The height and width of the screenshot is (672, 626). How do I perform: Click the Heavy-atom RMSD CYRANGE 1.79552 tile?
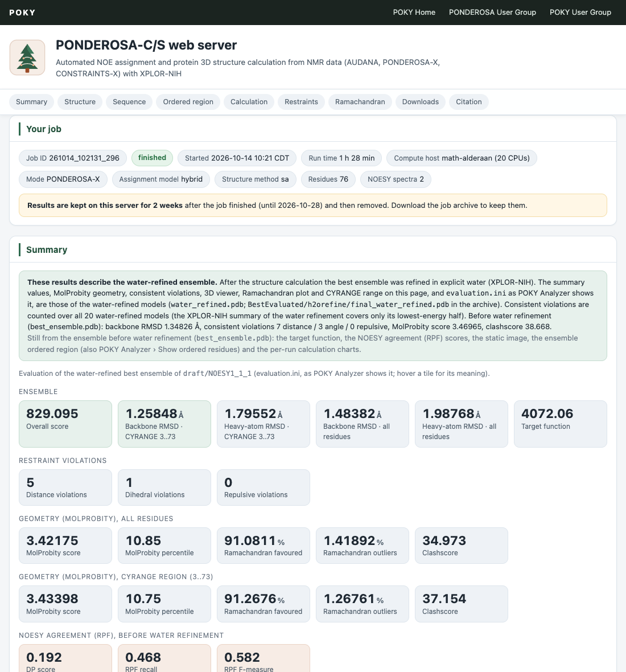coord(263,424)
